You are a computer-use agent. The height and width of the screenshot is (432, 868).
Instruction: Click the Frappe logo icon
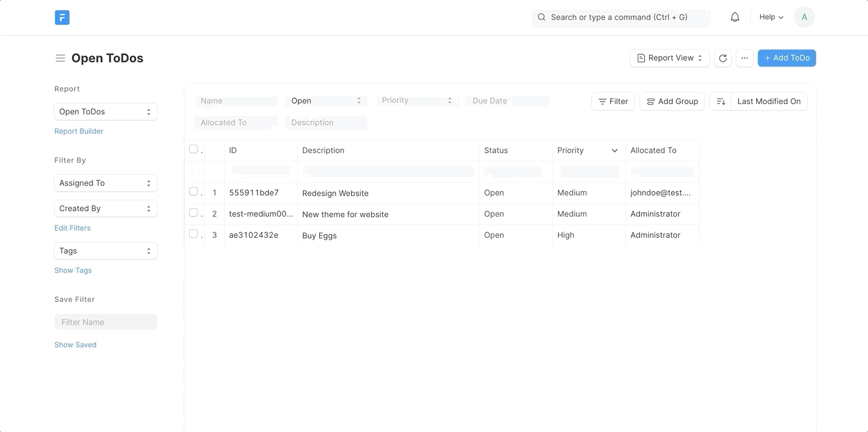tap(62, 17)
